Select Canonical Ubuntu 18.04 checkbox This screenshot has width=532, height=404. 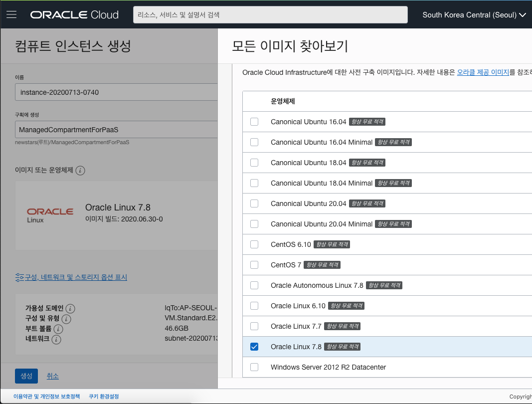tap(254, 163)
